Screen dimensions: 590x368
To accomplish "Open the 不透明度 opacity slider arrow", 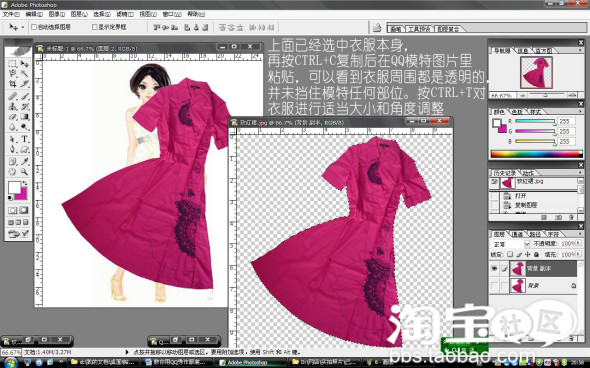I will click(578, 243).
